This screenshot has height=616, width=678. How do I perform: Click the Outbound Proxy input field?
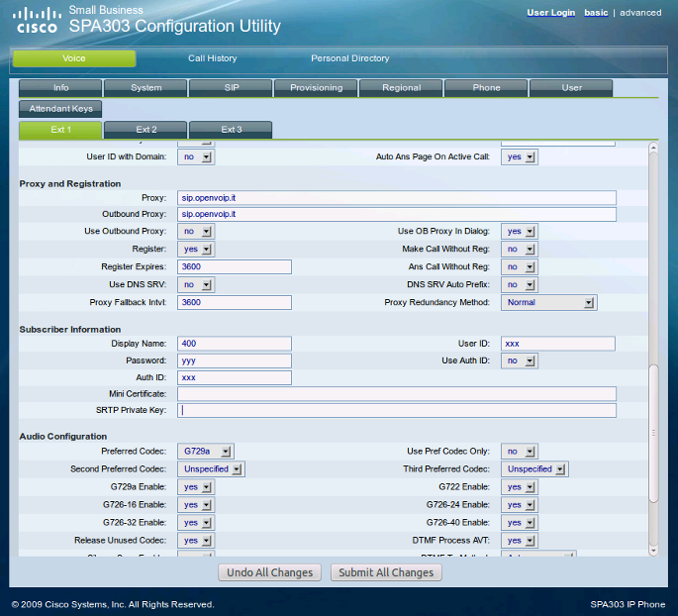pos(397,214)
